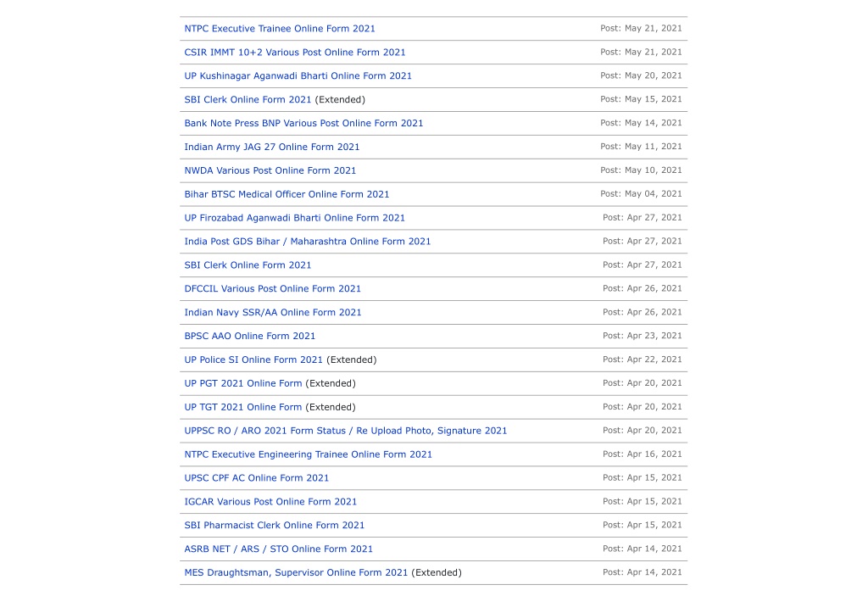This screenshot has height=613, width=868.
Task: Open SBI Pharmacist Clerk Online Form 2021
Action: coord(274,526)
